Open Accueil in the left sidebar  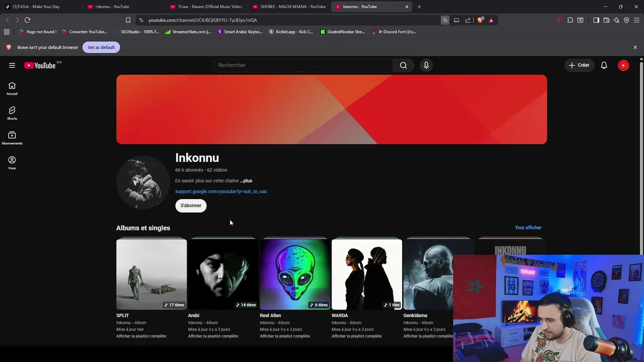pos(12,88)
